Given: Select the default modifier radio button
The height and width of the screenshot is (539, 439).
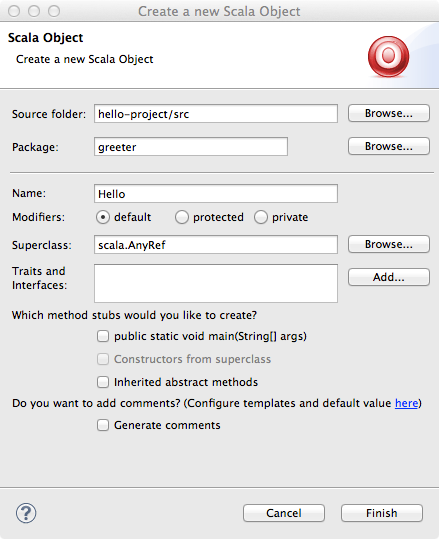Looking at the screenshot, I should [103, 217].
